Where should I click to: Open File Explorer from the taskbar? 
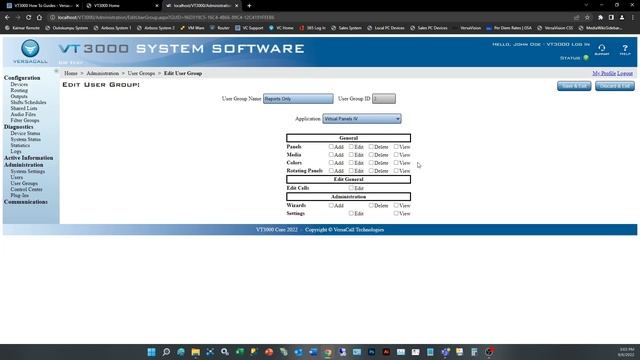(196, 352)
